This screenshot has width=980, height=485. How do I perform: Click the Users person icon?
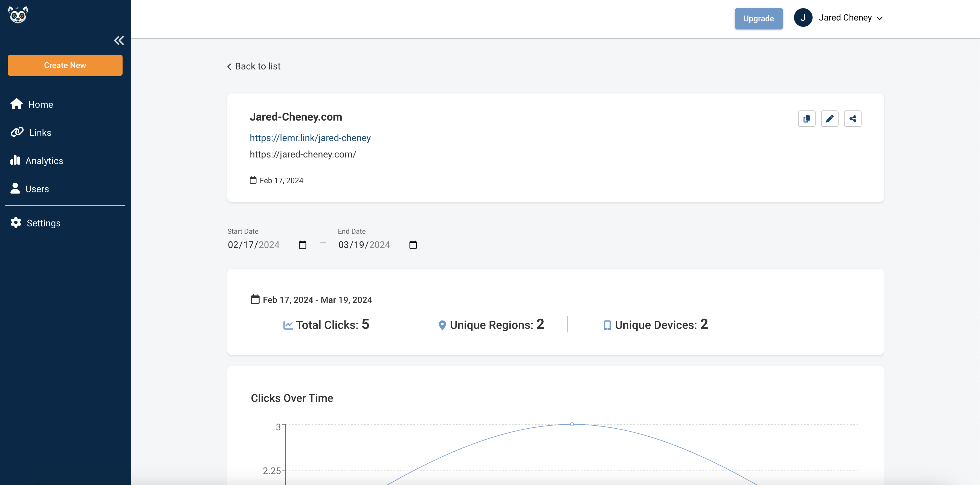click(15, 188)
